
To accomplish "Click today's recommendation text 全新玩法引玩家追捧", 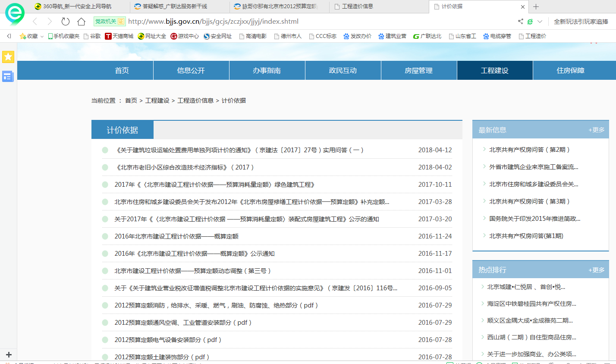I will [581, 22].
